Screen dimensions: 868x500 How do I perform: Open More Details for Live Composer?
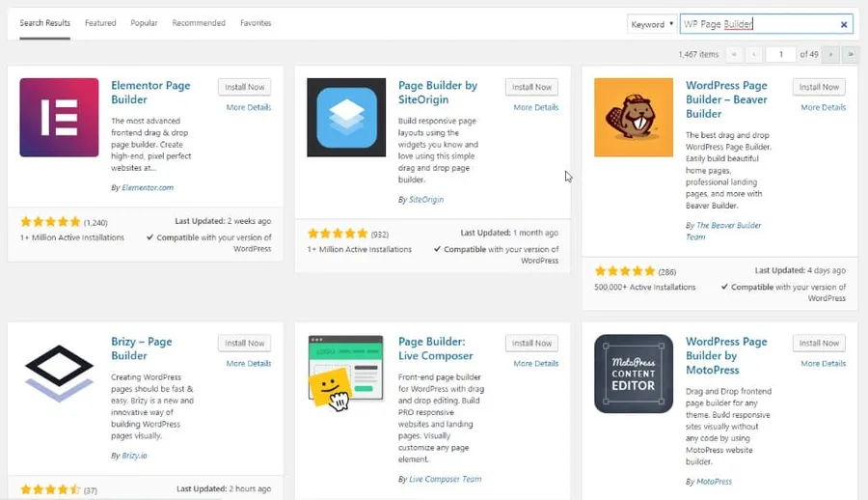tap(536, 363)
